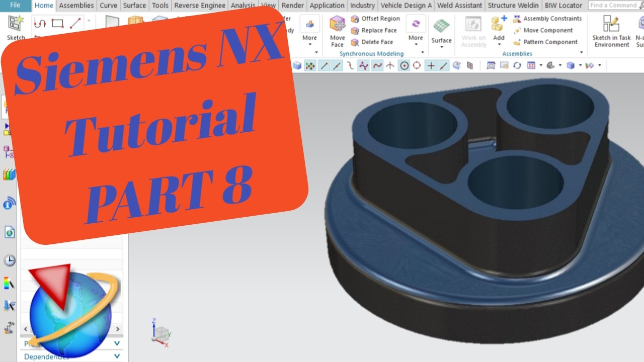Select the Profile curve sketch tool
Screen dimensions: 644x362
[40, 23]
